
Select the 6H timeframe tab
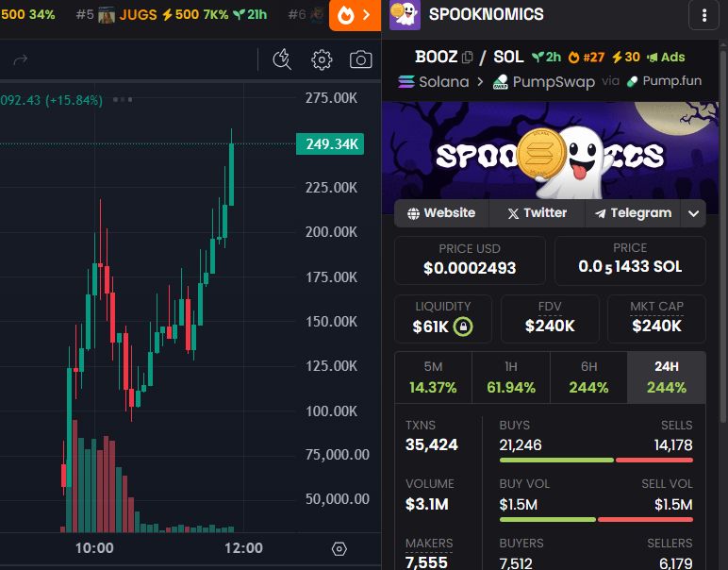click(588, 377)
